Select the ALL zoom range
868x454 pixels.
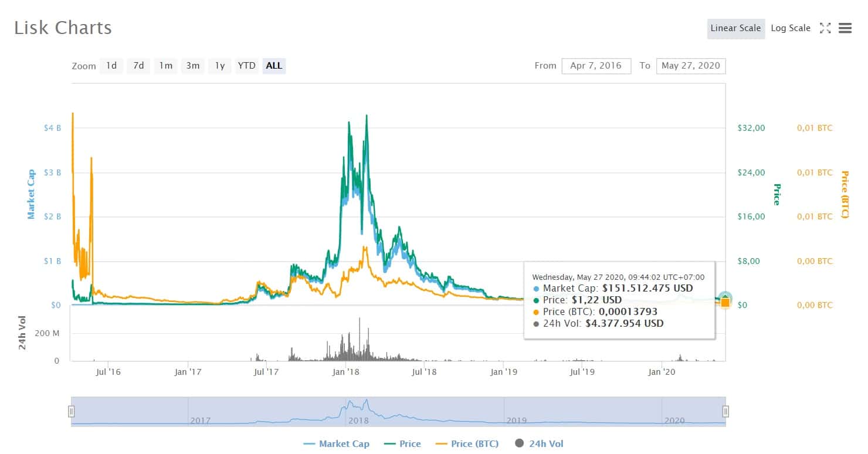274,66
